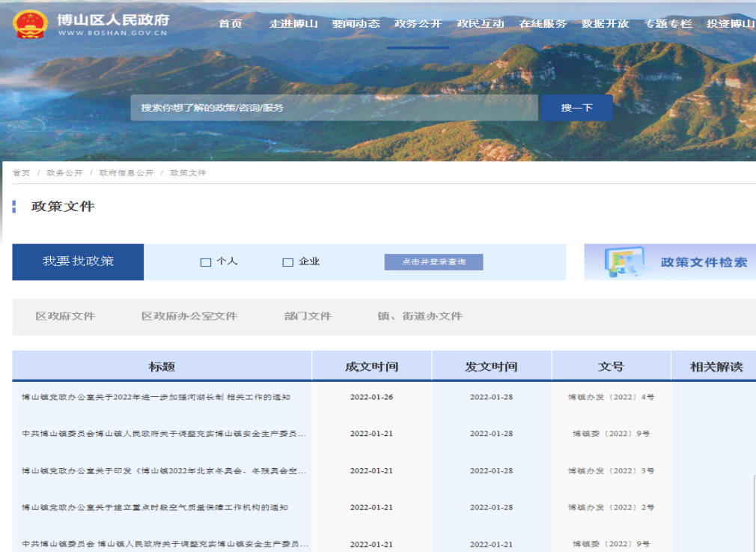Switch to the 区政府办公室文件 tab
Screen dimensions: 756x552
[x=189, y=316]
